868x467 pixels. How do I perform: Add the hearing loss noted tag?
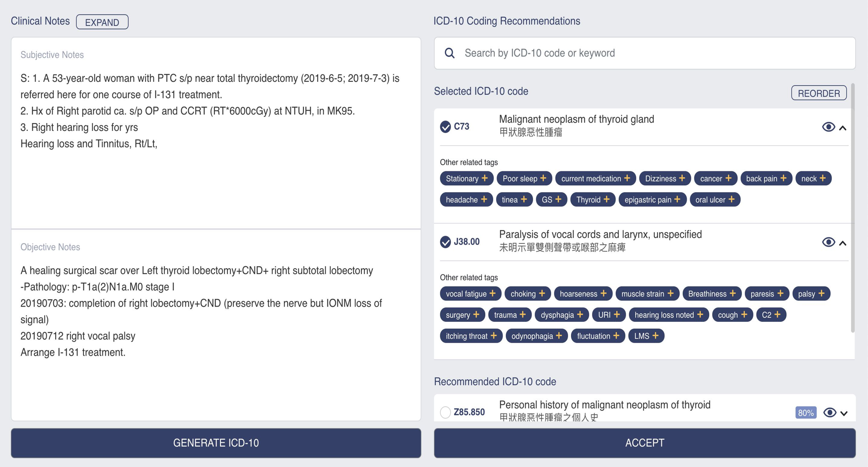[x=668, y=314]
